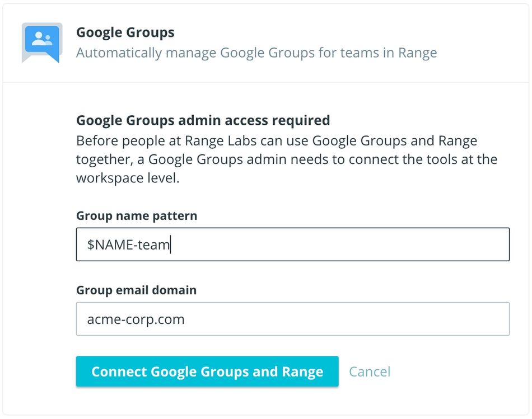Click the $NAME-team text in the pattern field
Image resolution: width=532 pixels, height=419 pixels.
point(128,245)
